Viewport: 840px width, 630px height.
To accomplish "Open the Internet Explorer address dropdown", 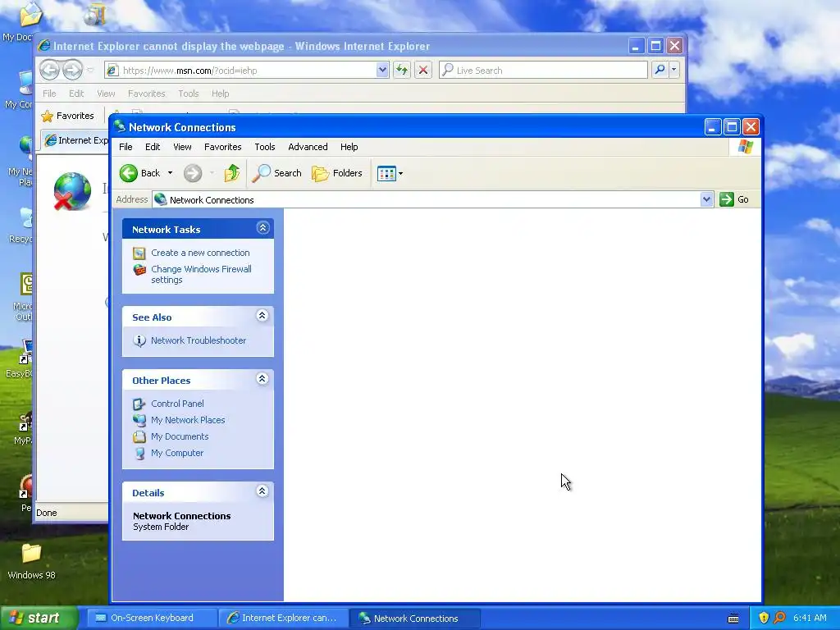I will 382,71.
